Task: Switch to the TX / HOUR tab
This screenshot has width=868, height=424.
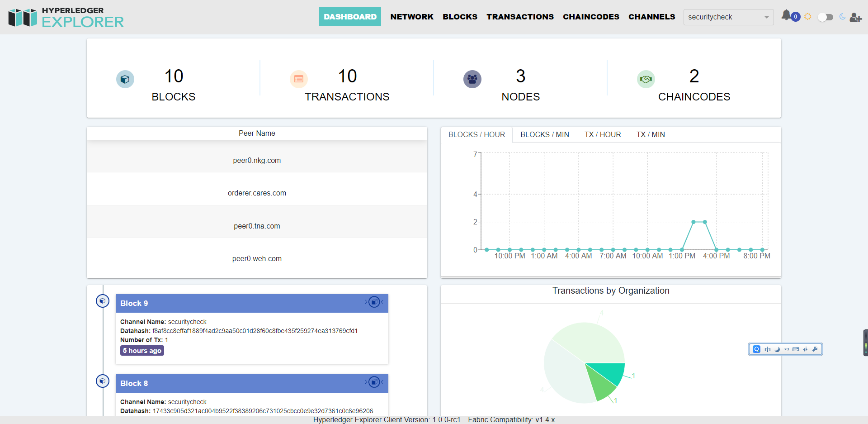Action: (602, 134)
